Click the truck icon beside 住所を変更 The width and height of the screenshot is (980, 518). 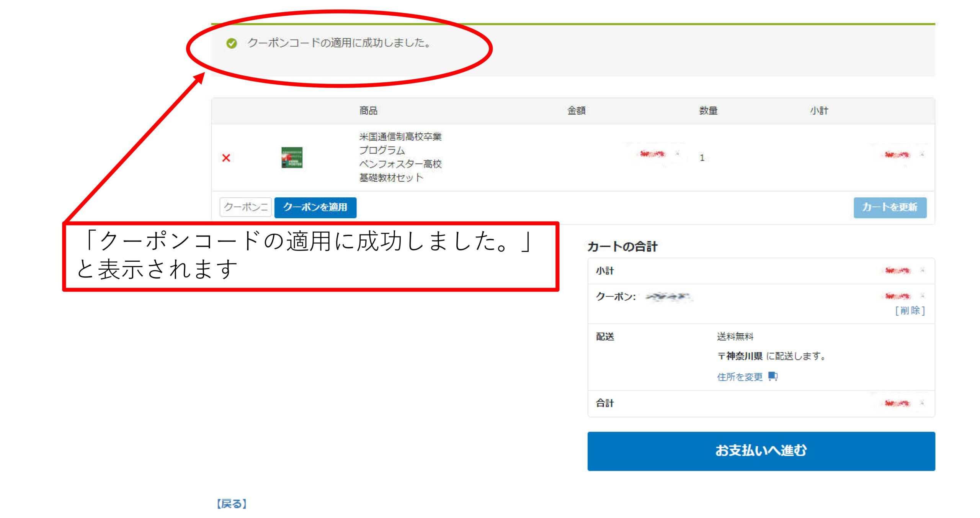[x=773, y=376]
